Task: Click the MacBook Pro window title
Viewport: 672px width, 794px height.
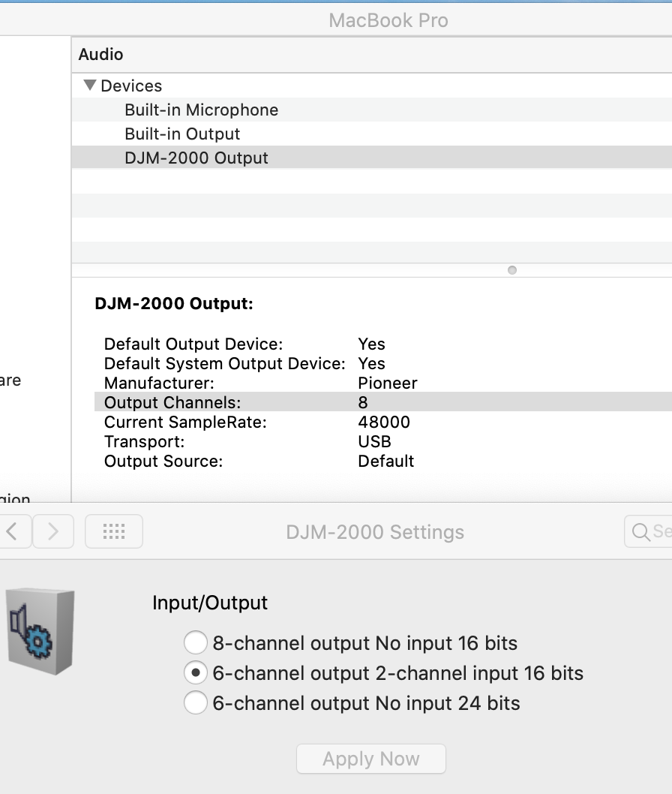Action: [x=388, y=20]
